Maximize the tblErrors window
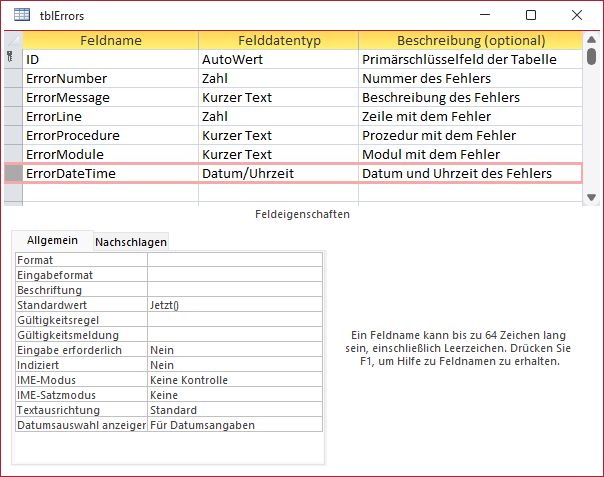Screen dimensions: 604x477 click(531, 15)
